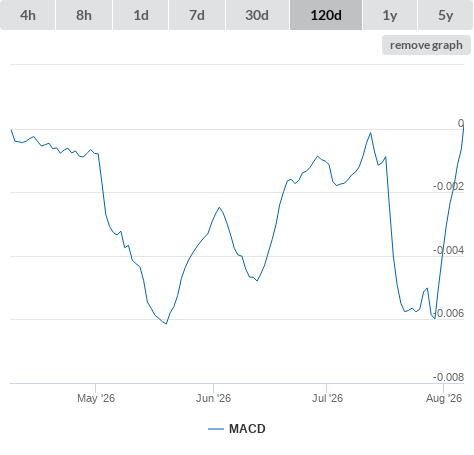Click the Aug '26 x-axis label
This screenshot has height=455, width=474.
(x=444, y=398)
